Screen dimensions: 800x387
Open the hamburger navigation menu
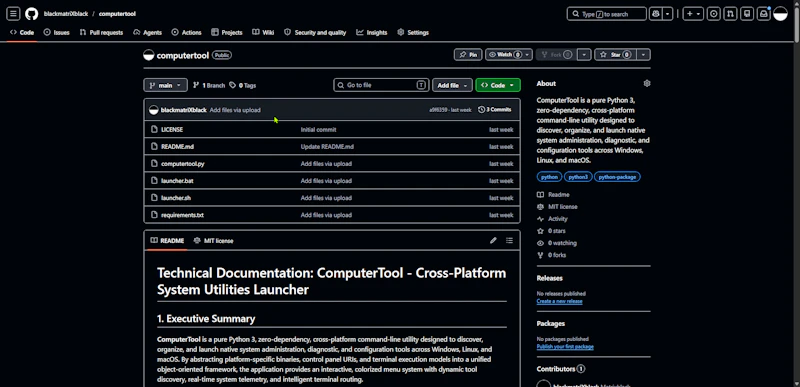point(13,14)
